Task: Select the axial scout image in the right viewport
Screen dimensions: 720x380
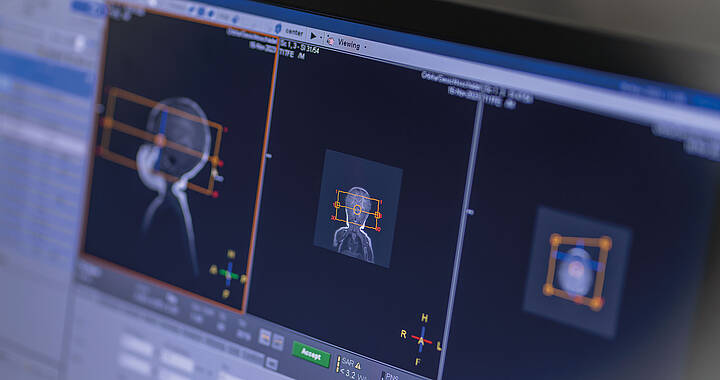Action: [x=577, y=272]
